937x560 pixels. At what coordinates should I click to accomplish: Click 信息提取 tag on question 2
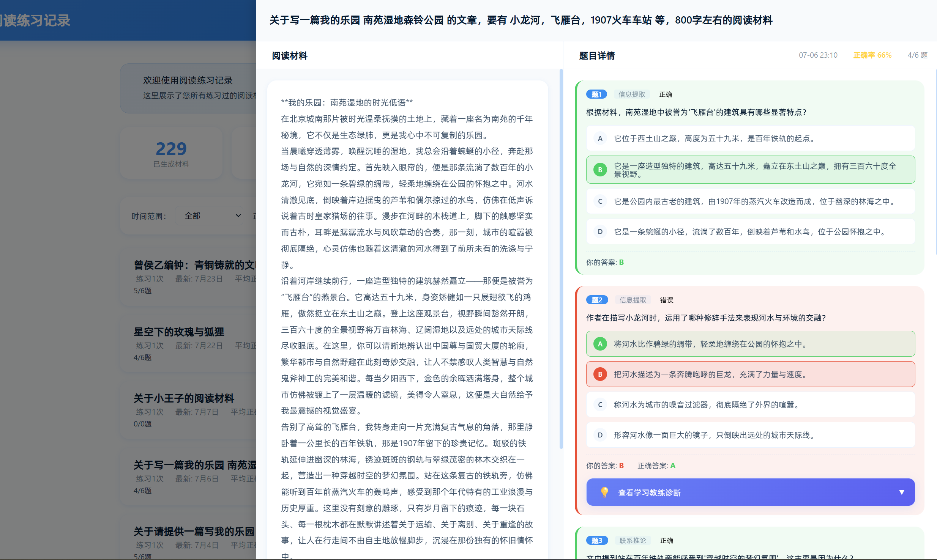click(633, 300)
